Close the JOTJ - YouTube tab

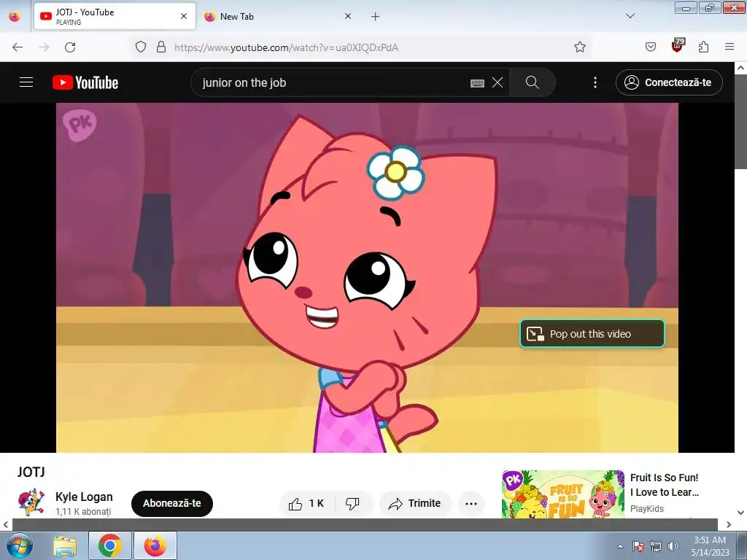(x=184, y=16)
